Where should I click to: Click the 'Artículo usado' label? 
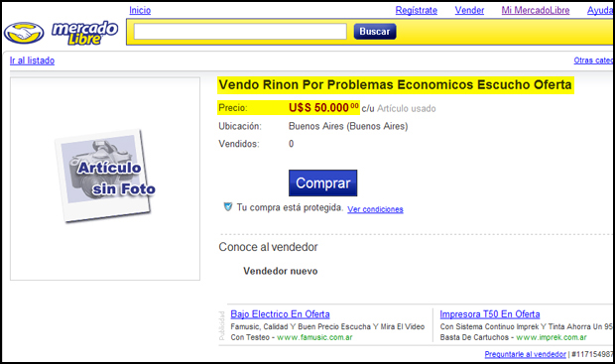[x=407, y=109]
